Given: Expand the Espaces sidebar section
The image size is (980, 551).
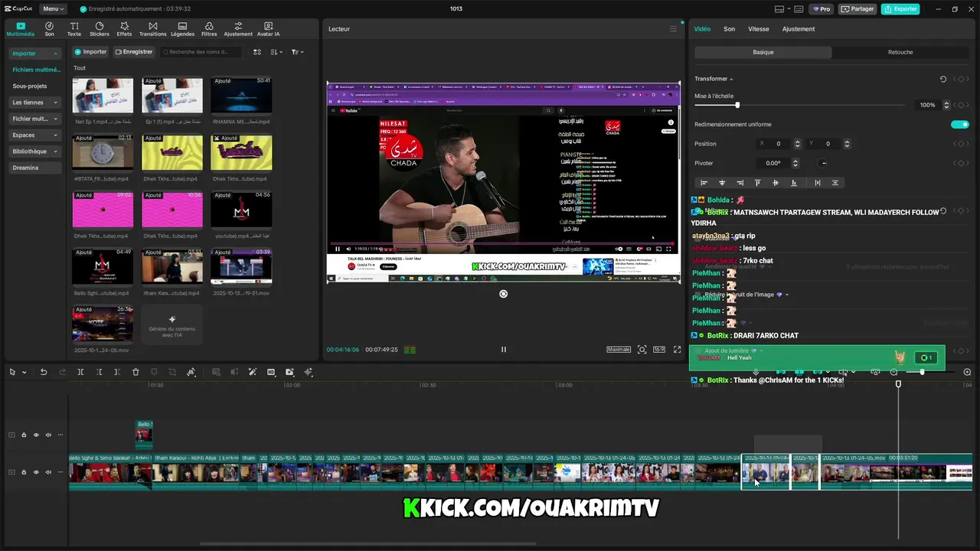Looking at the screenshot, I should click(x=35, y=135).
